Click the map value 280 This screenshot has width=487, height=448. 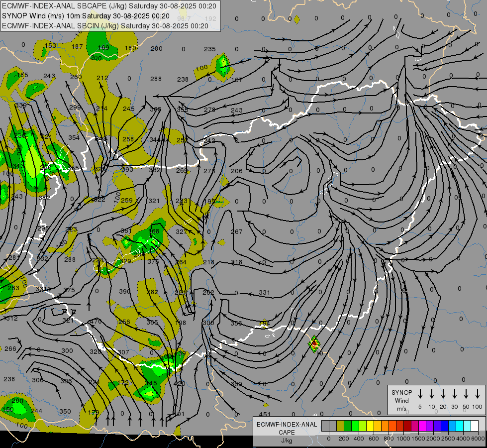tap(157, 48)
